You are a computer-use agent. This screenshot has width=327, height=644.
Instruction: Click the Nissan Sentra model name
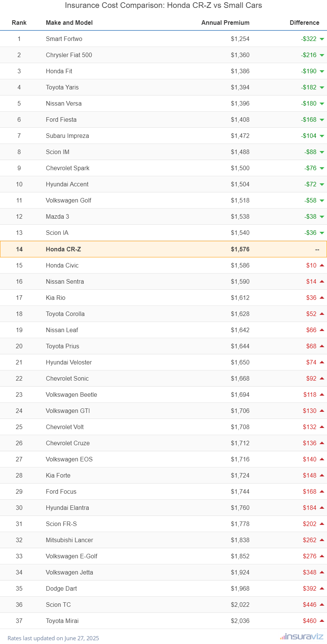click(x=65, y=281)
